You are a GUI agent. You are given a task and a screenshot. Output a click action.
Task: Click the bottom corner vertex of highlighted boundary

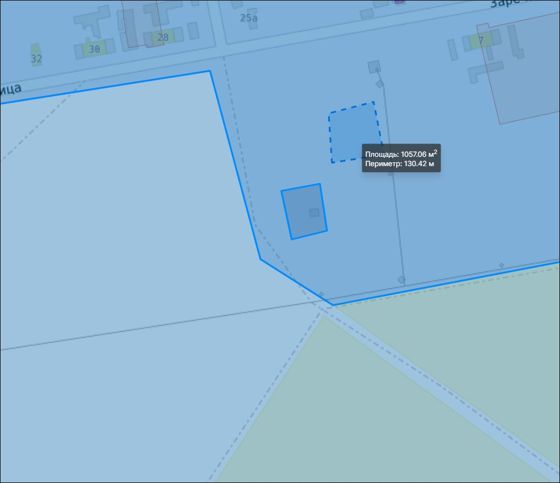[x=333, y=305]
